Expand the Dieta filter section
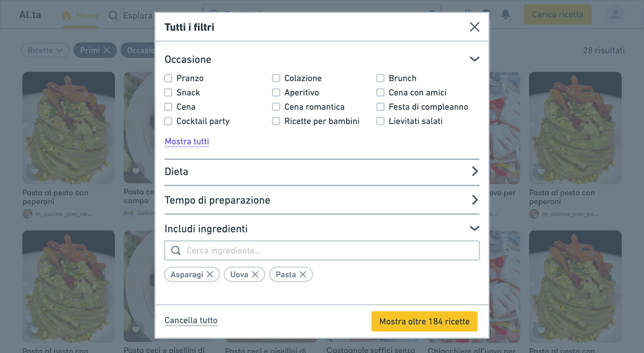This screenshot has width=644, height=353. click(475, 171)
